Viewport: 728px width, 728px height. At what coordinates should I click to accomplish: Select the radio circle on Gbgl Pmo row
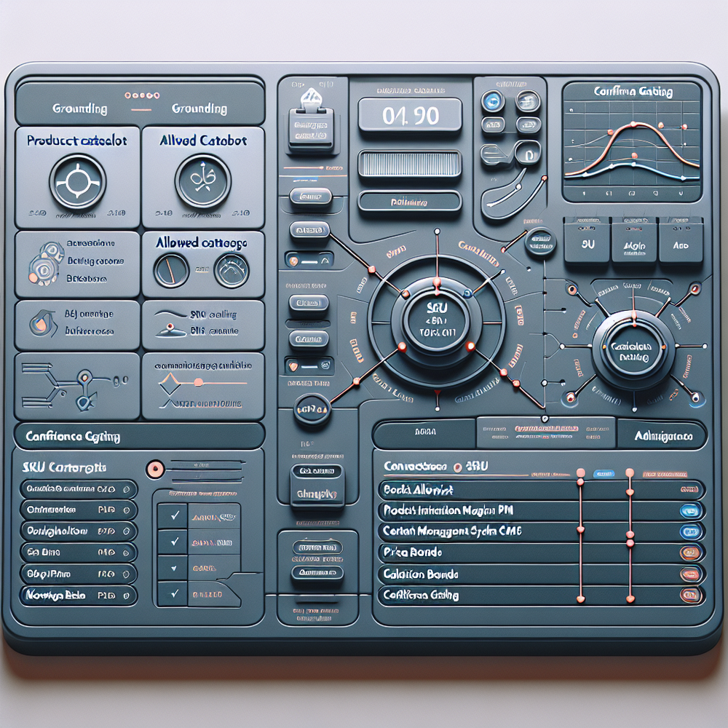tap(126, 574)
